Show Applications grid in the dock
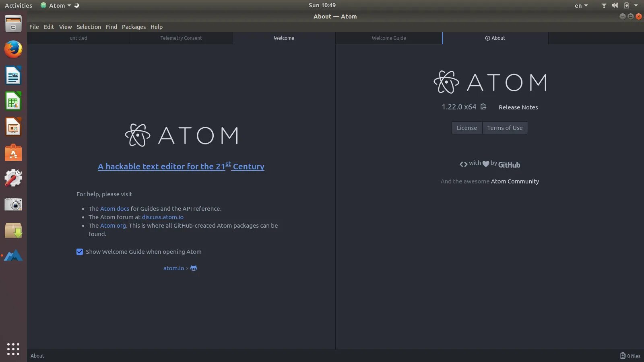 click(x=13, y=349)
